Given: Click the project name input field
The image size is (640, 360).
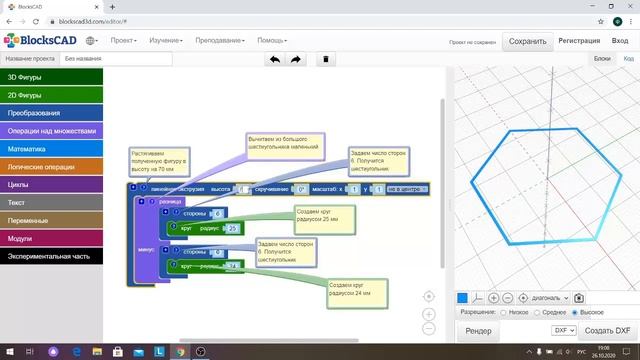Looking at the screenshot, I should tap(116, 59).
